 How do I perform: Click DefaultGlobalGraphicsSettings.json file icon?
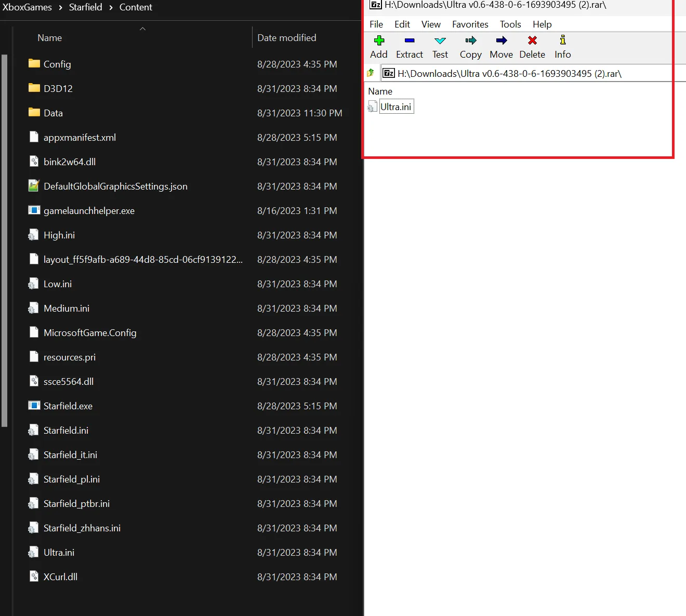34,185
